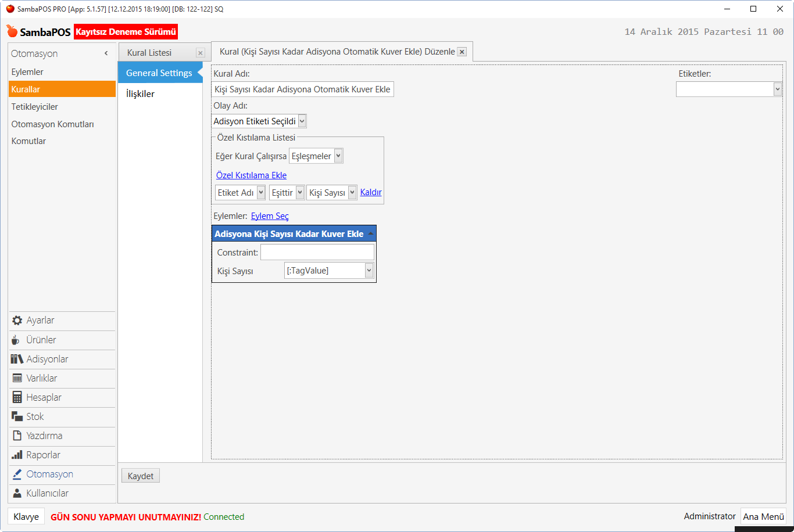Open the Kişi Sayısı [:TagValue] dropdown
This screenshot has height=532, width=794.
pos(369,271)
